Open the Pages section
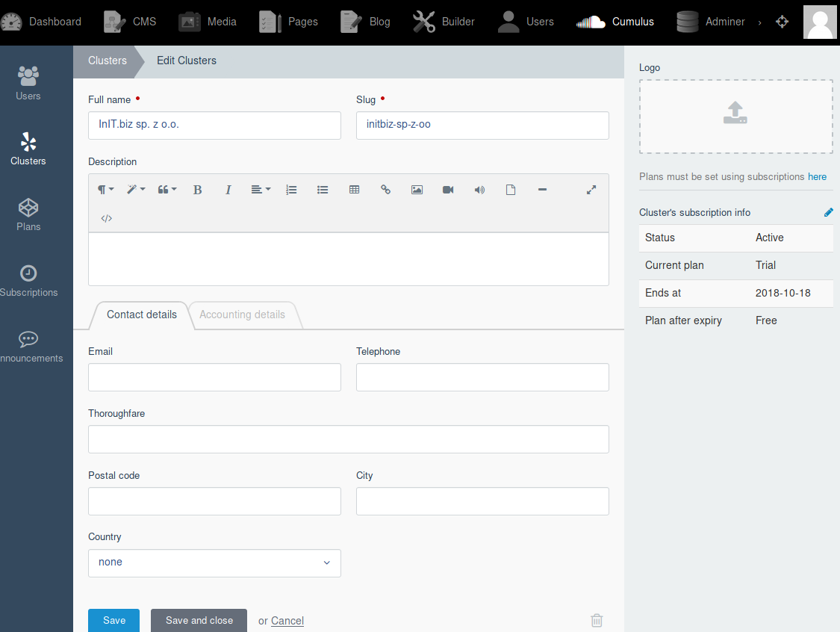This screenshot has width=840, height=632. [x=288, y=22]
